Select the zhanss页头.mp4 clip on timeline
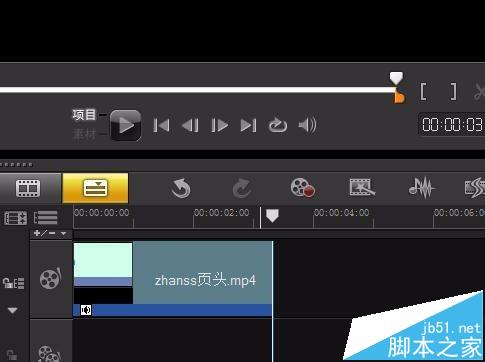Image resolution: width=485 pixels, height=362 pixels. pyautogui.click(x=173, y=279)
